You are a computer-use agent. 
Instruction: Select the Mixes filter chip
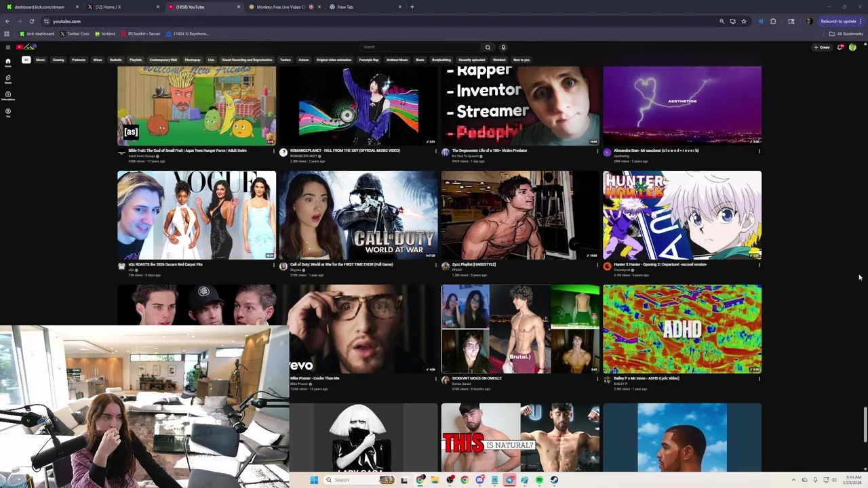[x=98, y=60]
